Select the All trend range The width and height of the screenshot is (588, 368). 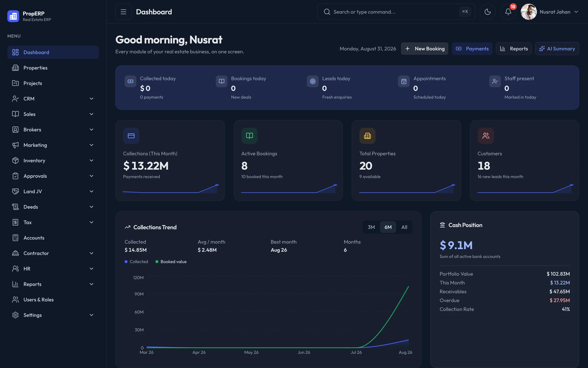click(404, 227)
